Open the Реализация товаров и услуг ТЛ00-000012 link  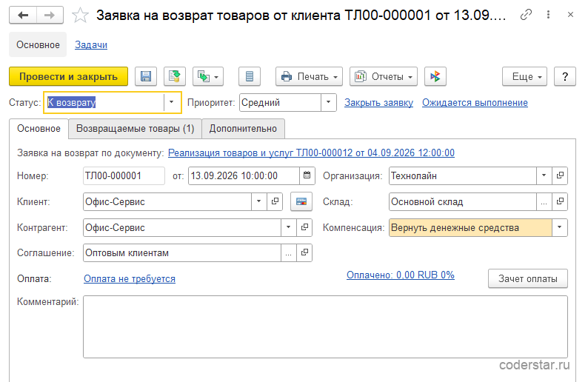(311, 153)
